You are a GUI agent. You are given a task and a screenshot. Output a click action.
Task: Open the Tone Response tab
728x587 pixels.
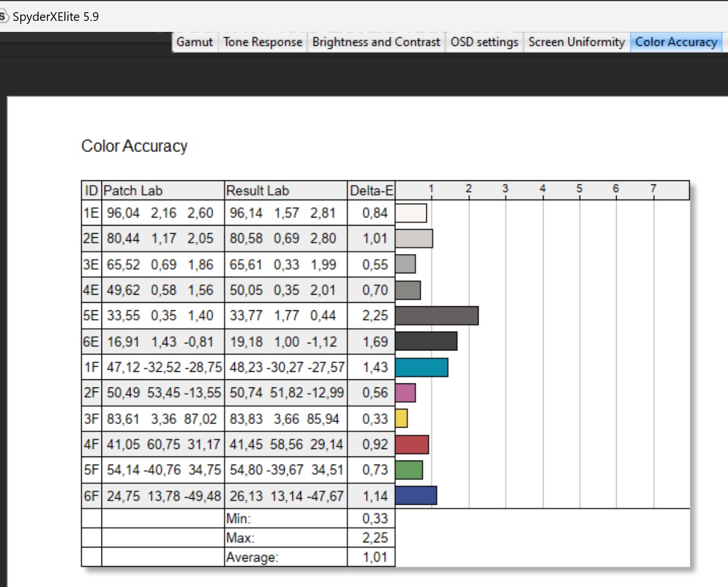pyautogui.click(x=262, y=42)
